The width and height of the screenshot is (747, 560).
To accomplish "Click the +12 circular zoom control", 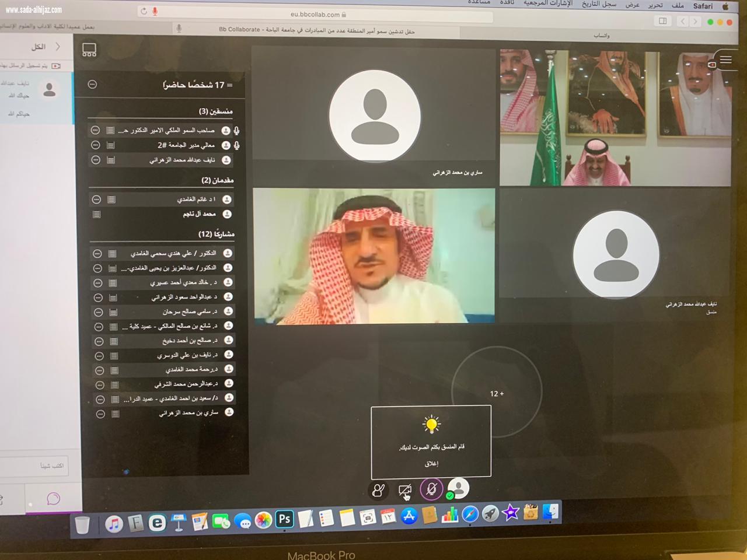I will tap(497, 393).
